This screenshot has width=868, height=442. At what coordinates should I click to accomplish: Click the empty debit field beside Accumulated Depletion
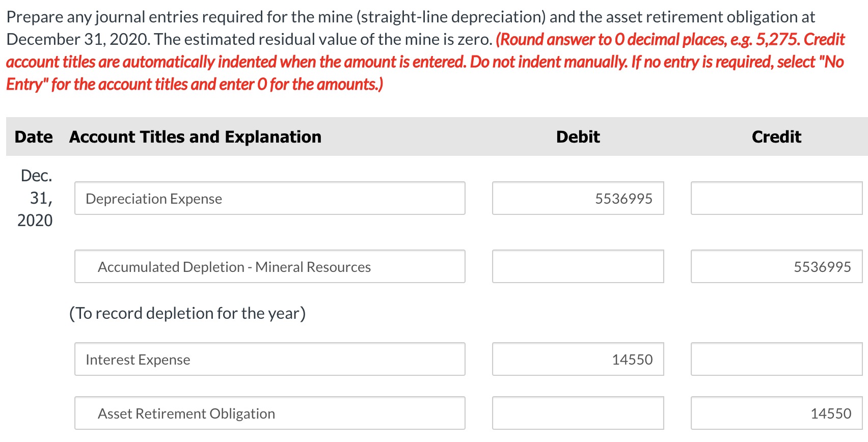[578, 266]
